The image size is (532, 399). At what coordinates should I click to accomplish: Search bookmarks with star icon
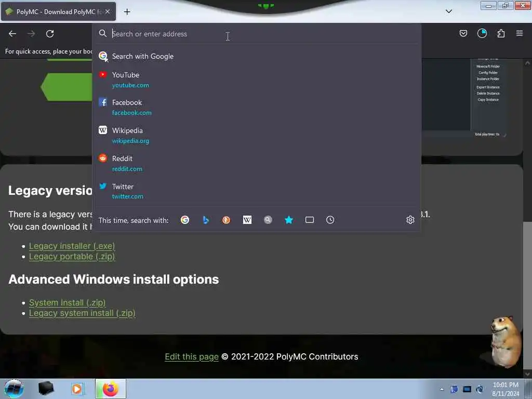click(x=289, y=220)
